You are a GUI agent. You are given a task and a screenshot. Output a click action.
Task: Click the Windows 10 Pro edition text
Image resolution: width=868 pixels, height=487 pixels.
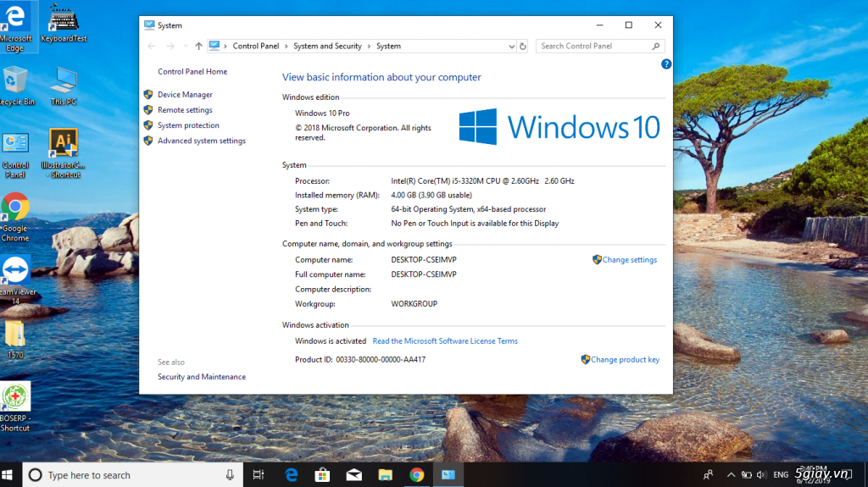322,113
